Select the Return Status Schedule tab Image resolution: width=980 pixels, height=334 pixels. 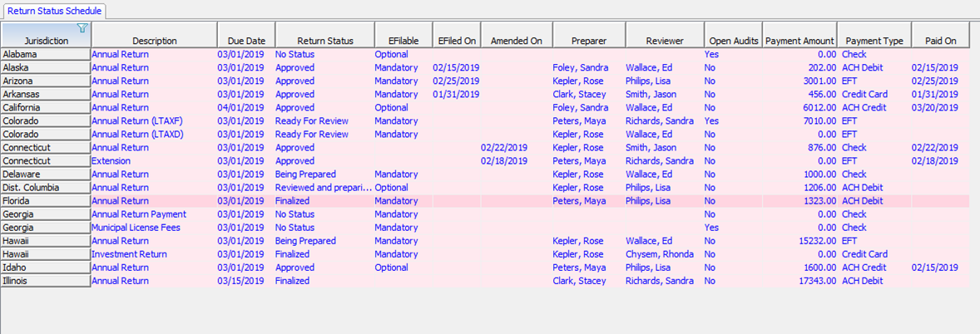coord(55,12)
